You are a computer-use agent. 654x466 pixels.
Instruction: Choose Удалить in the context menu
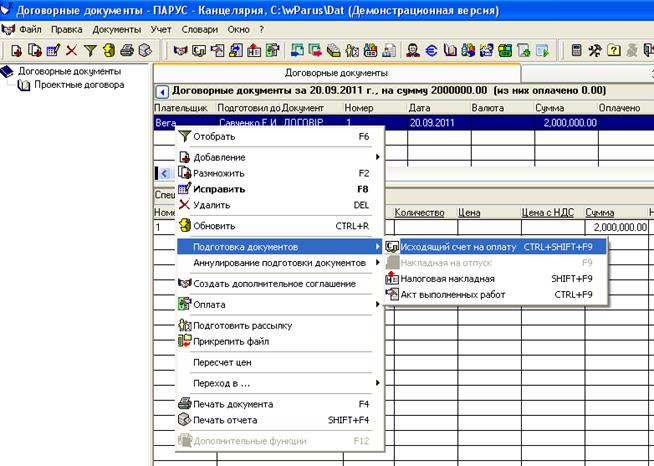tap(279, 205)
